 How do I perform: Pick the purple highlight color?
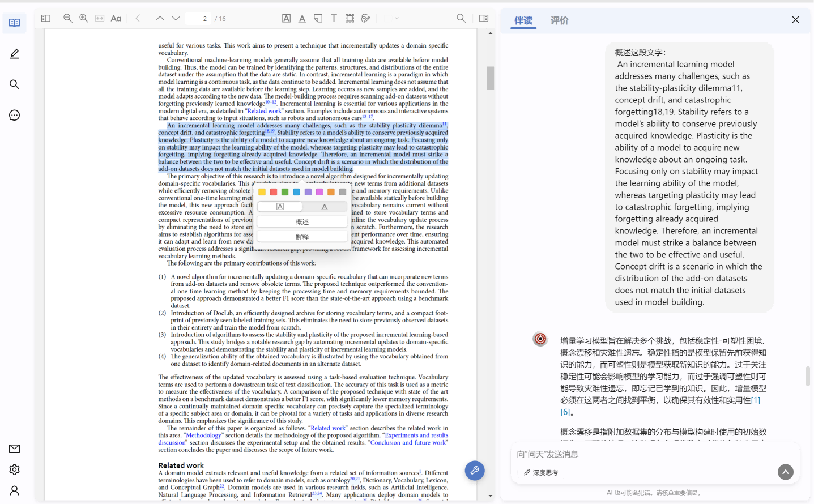click(x=308, y=192)
